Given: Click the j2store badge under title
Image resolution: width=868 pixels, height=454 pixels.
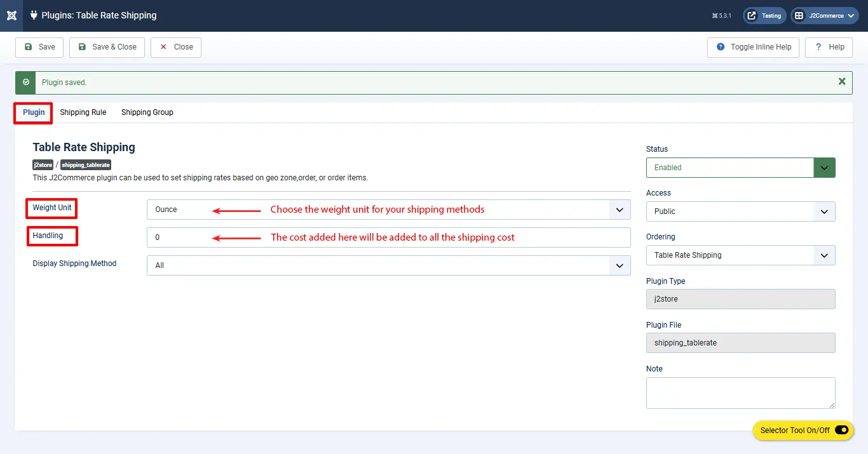Looking at the screenshot, I should (x=43, y=165).
